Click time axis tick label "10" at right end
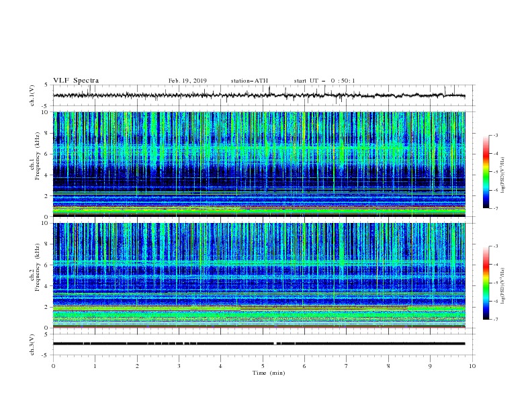The height and width of the screenshot is (411, 532). coord(472,366)
